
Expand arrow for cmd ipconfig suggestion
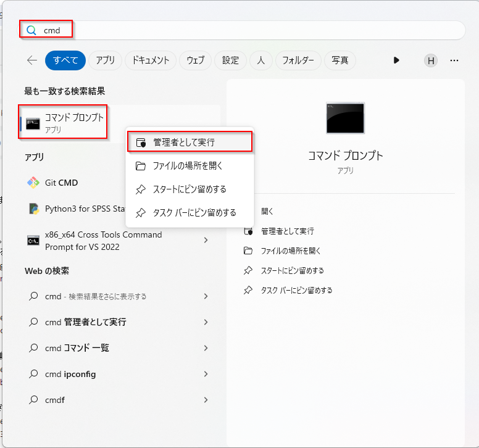[x=206, y=374]
